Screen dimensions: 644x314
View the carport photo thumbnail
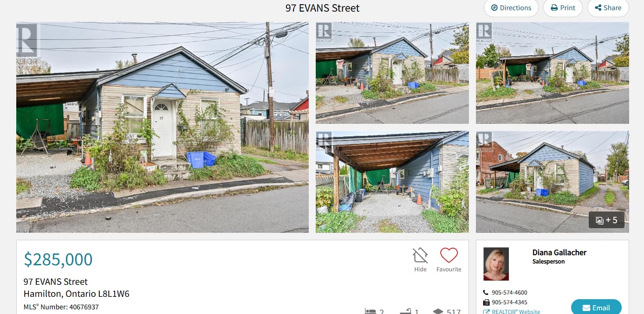click(392, 182)
